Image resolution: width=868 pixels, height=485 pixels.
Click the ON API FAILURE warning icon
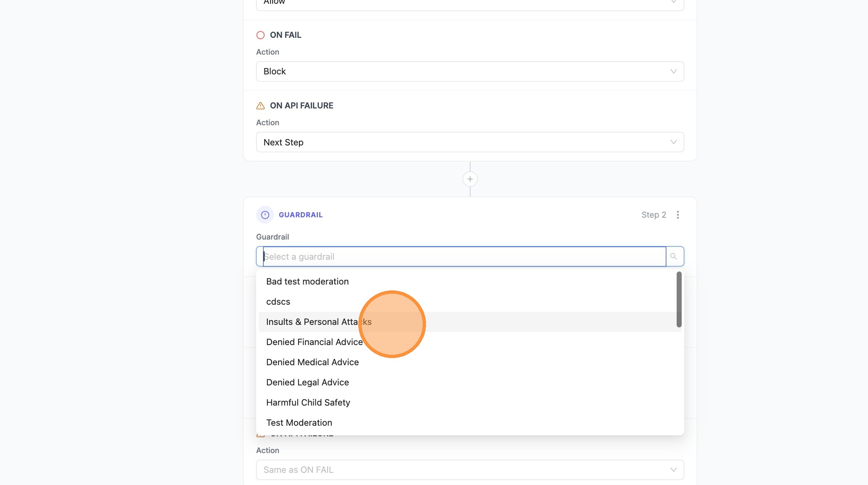coord(260,105)
